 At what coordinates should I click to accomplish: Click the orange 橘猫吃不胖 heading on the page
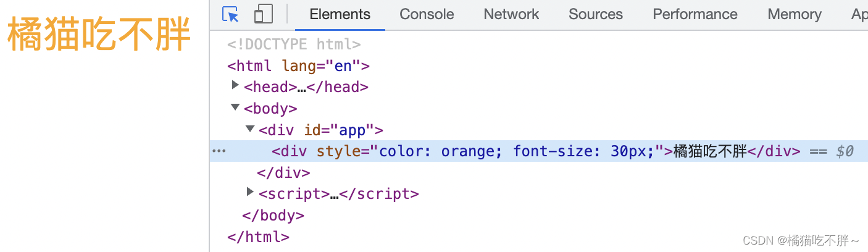click(x=99, y=35)
